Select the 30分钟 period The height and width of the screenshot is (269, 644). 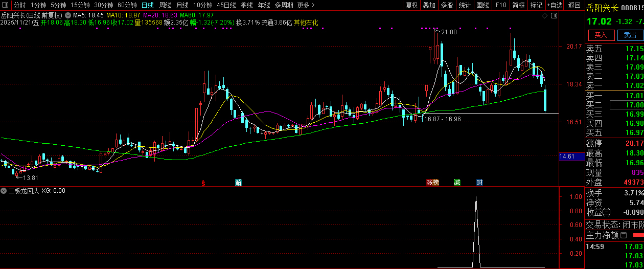[103, 5]
